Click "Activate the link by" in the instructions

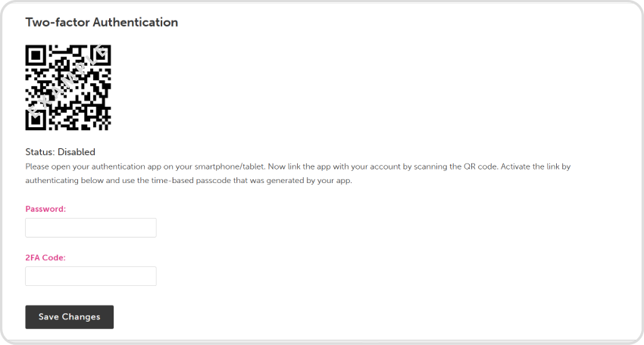(529, 166)
